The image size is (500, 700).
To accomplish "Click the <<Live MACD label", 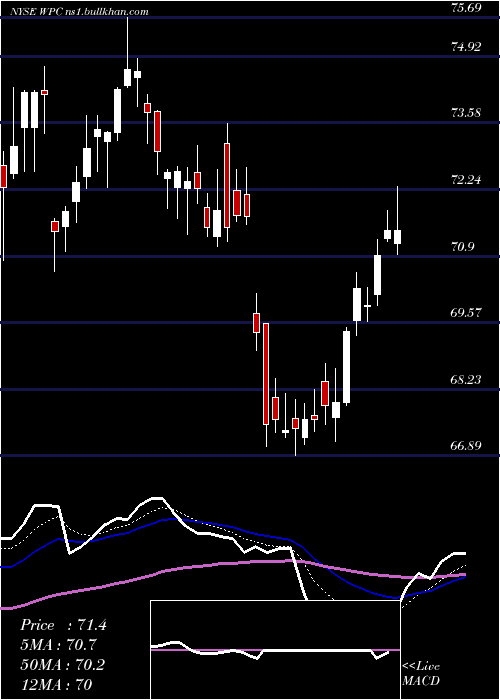I will coord(421,673).
